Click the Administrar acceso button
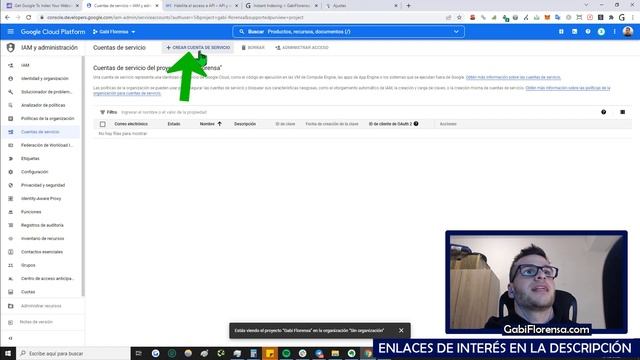The image size is (640, 360). 302,48
